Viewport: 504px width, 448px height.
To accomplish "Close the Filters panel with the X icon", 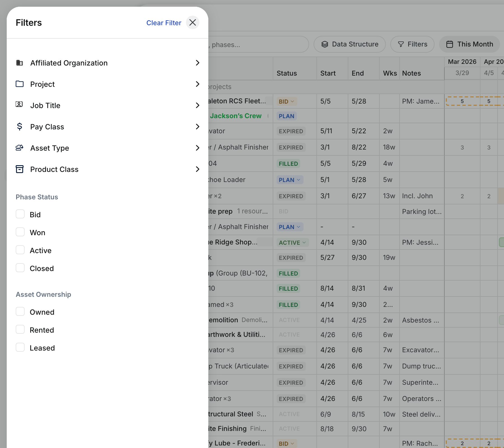I will point(193,22).
